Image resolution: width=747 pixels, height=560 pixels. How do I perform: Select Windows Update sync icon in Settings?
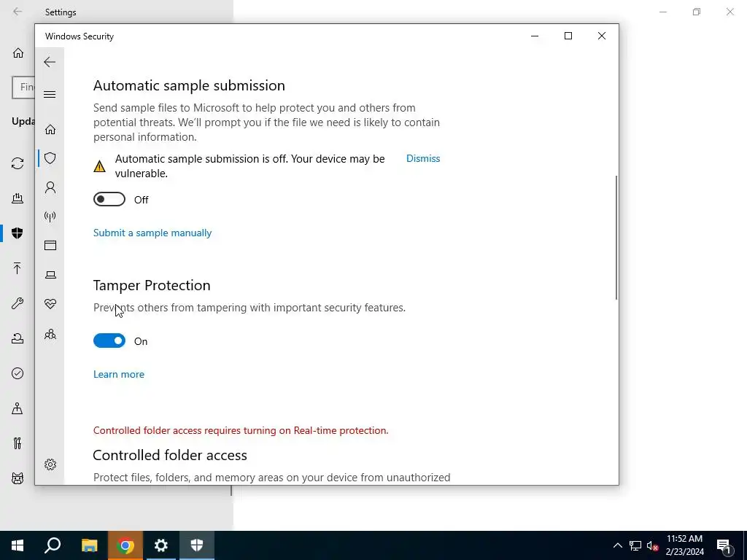18,163
